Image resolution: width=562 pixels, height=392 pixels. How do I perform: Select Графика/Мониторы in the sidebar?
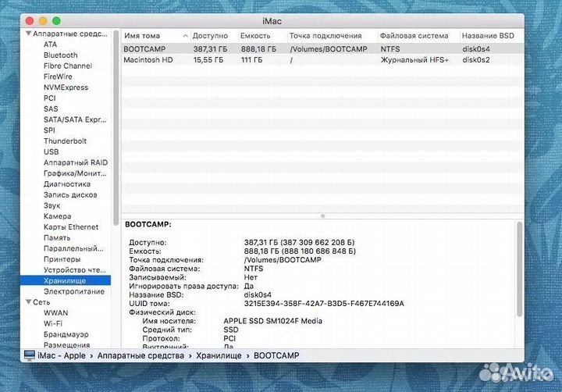pyautogui.click(x=75, y=173)
